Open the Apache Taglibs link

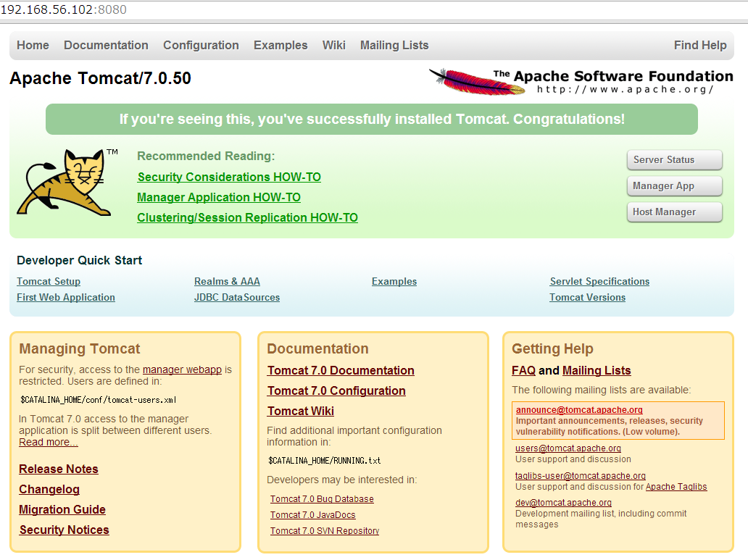pos(676,487)
